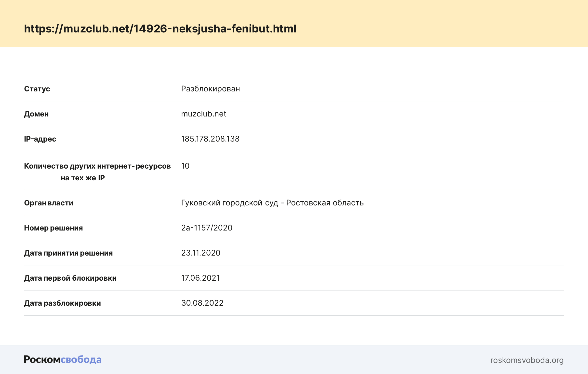Click the Орган власти label
The height and width of the screenshot is (374, 588).
49,203
